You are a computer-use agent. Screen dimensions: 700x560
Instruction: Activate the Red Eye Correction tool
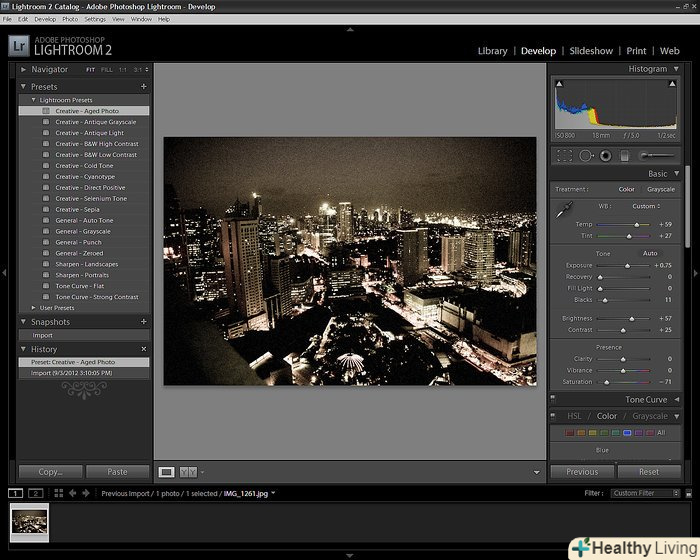pyautogui.click(x=606, y=155)
